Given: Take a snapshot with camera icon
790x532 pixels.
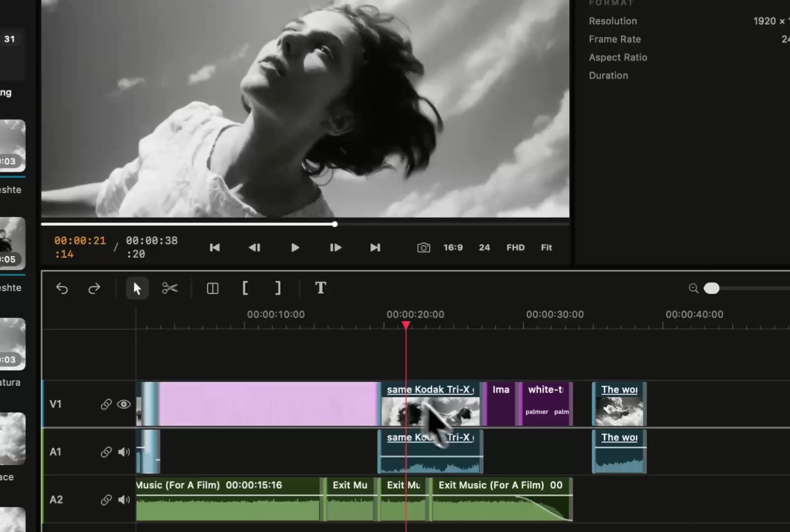Looking at the screenshot, I should (x=424, y=247).
